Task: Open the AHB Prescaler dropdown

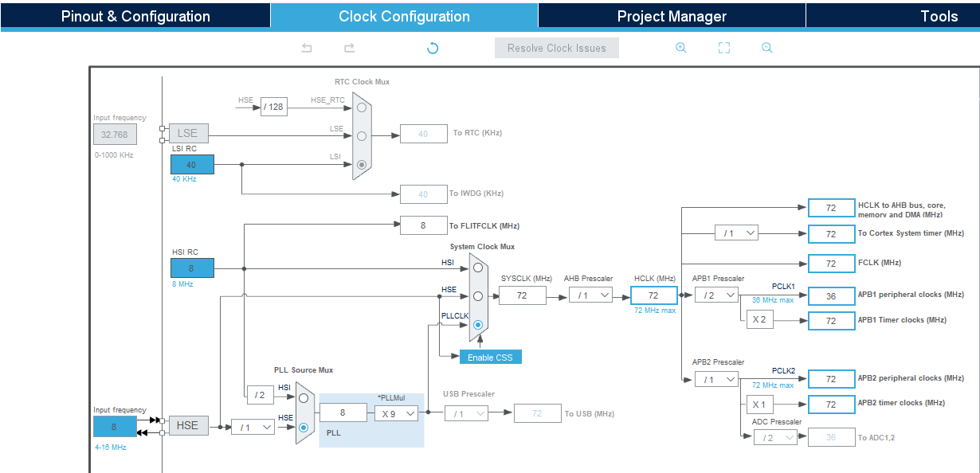Action: 590,295
